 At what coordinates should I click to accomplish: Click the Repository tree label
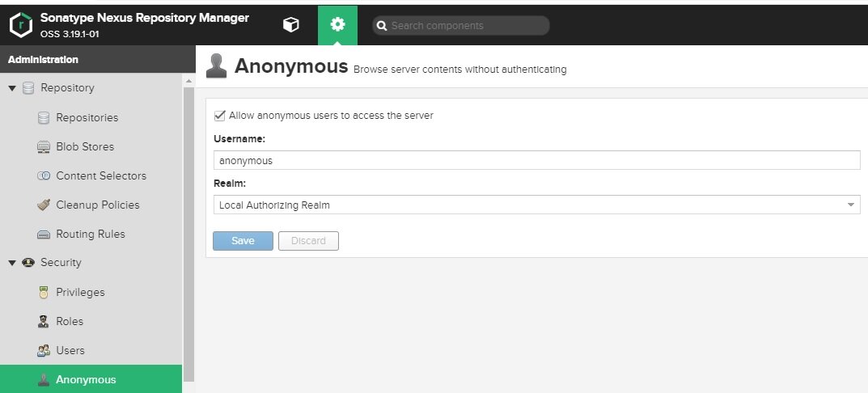[x=67, y=87]
